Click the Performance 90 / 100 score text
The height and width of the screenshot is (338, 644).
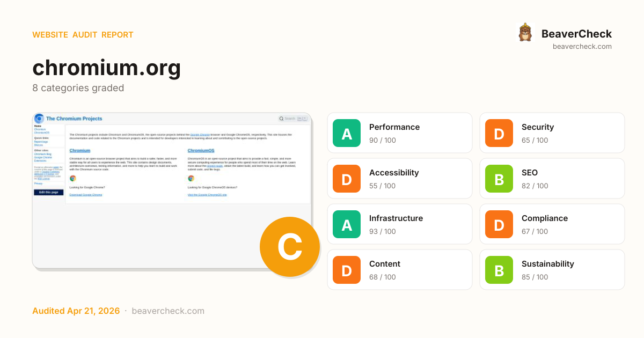click(x=382, y=140)
